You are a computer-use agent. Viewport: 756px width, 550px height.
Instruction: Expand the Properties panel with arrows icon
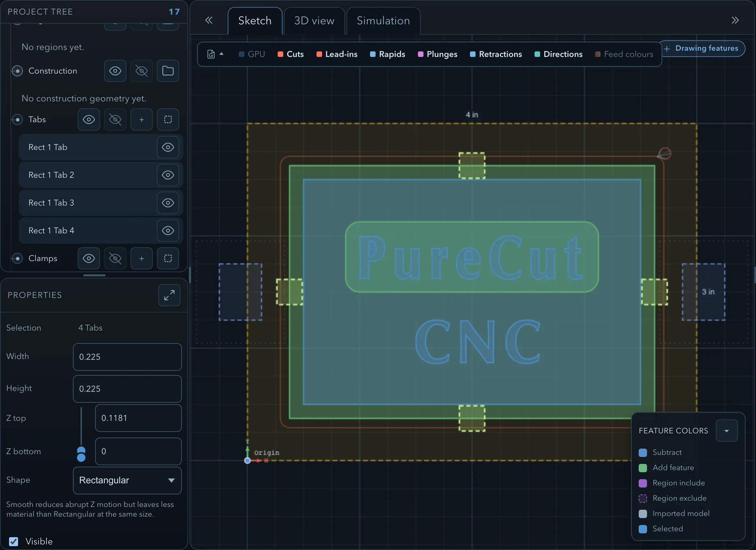[x=169, y=295]
